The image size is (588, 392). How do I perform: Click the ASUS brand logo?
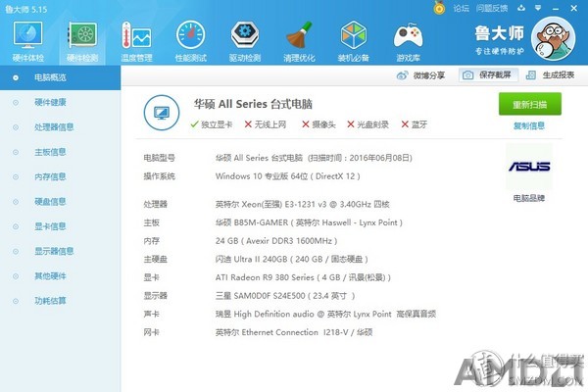coord(529,167)
